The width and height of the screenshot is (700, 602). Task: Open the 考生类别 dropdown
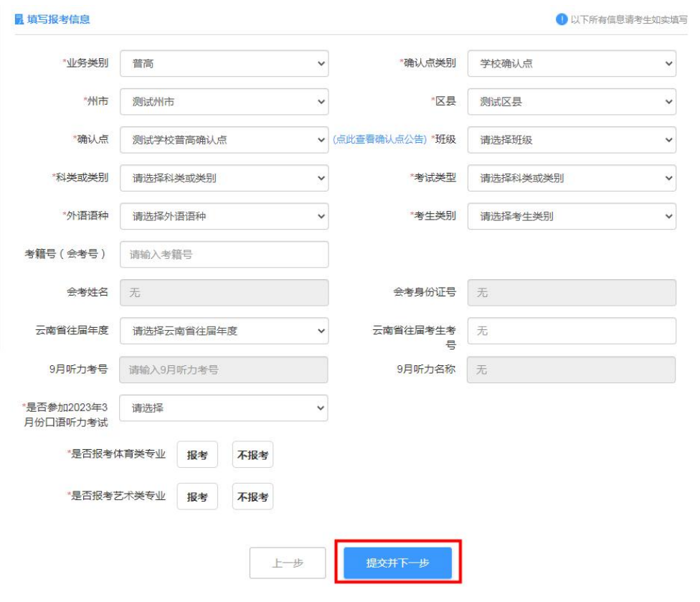[x=572, y=216]
